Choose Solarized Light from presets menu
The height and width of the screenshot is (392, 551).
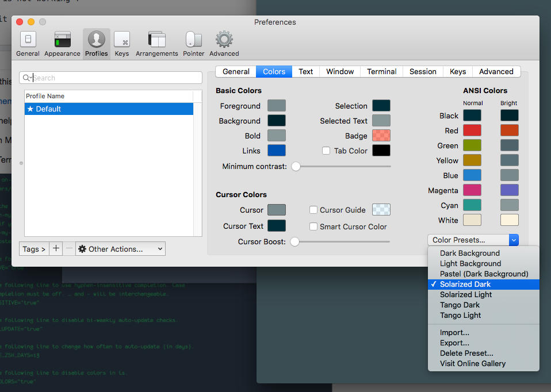click(466, 294)
